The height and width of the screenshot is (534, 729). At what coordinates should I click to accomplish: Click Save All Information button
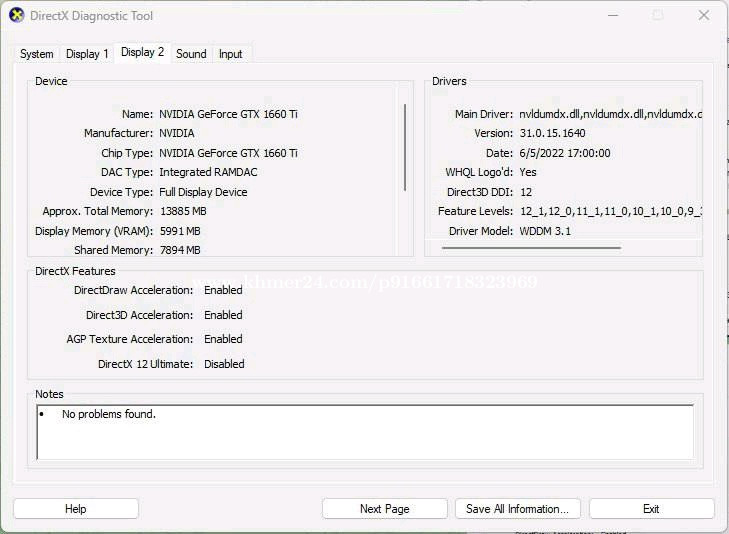(x=517, y=508)
